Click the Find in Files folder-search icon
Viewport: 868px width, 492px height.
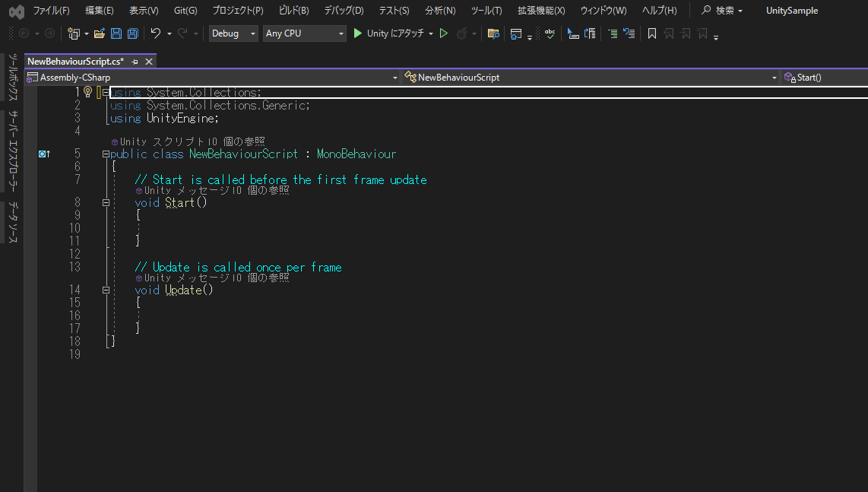[x=493, y=33]
